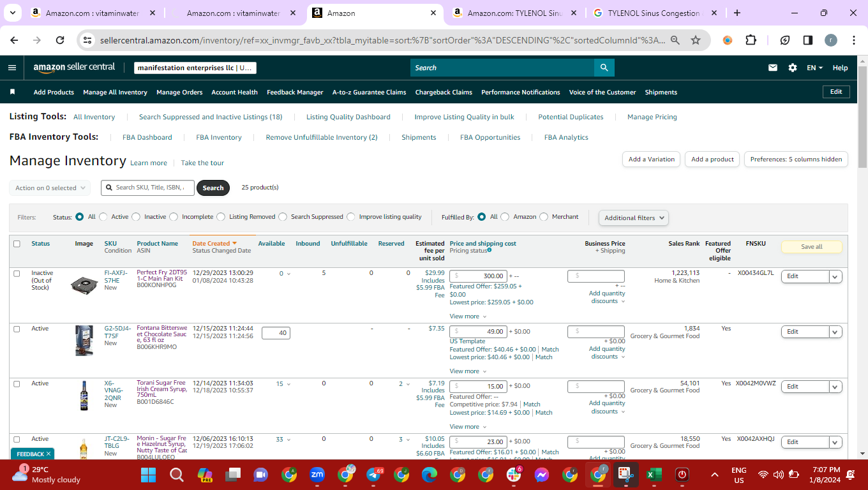Click the Perfect Fry 2DT951-C Main Fan Kit name
This screenshot has height=490, width=868.
point(161,276)
